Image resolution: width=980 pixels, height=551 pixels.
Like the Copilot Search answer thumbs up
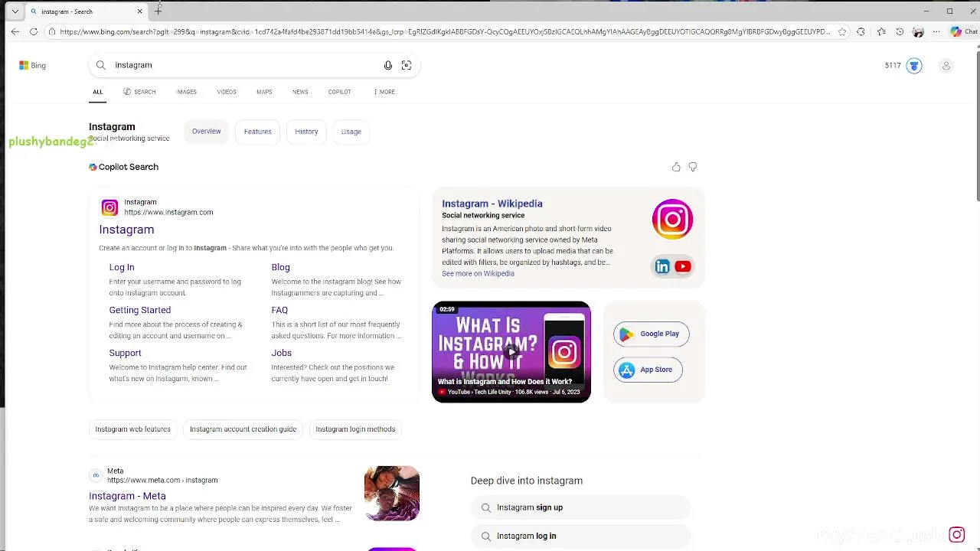tap(676, 167)
